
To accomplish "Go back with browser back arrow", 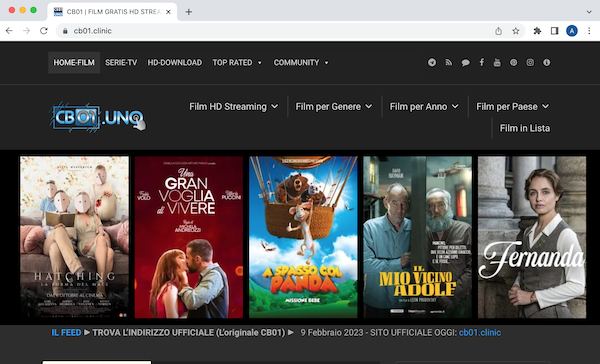I will (x=9, y=31).
